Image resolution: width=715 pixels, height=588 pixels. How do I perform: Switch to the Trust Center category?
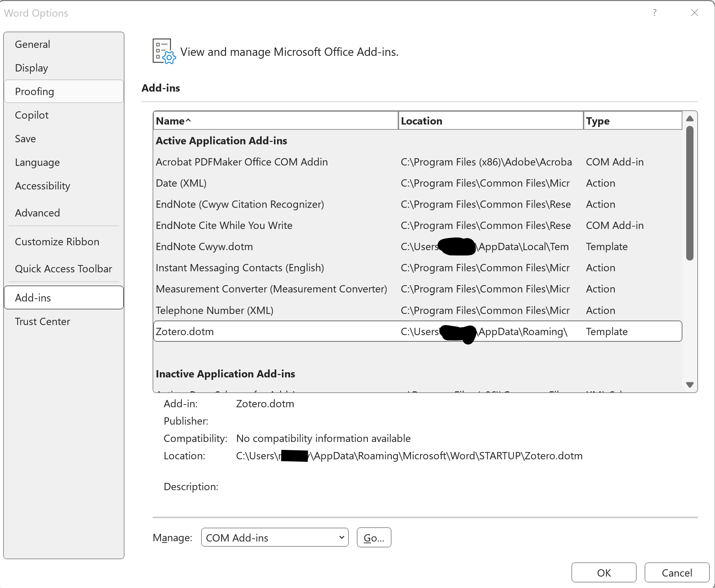pyautogui.click(x=64, y=322)
